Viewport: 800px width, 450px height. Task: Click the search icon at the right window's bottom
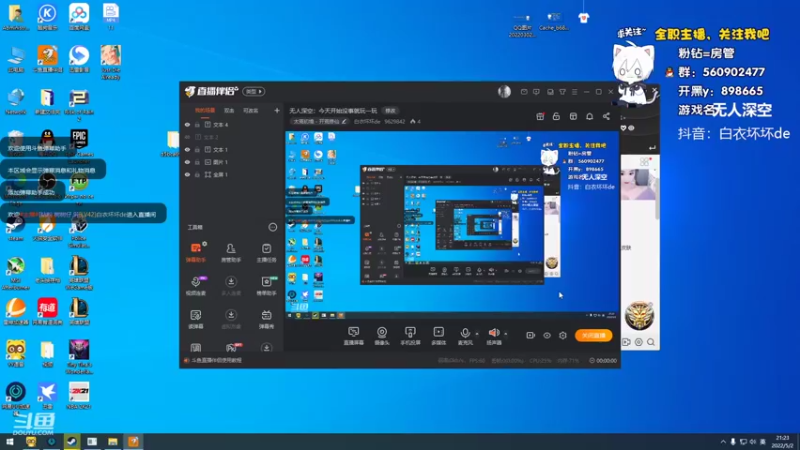click(651, 342)
